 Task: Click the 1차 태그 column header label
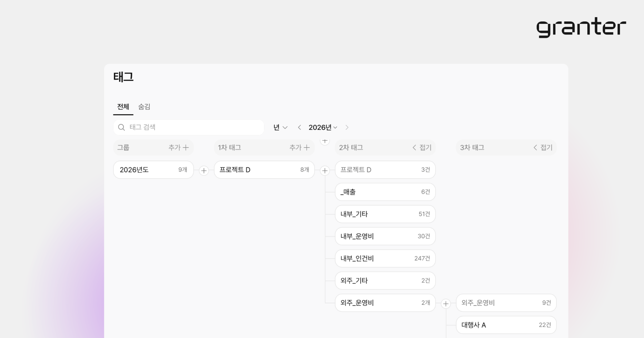pyautogui.click(x=229, y=148)
